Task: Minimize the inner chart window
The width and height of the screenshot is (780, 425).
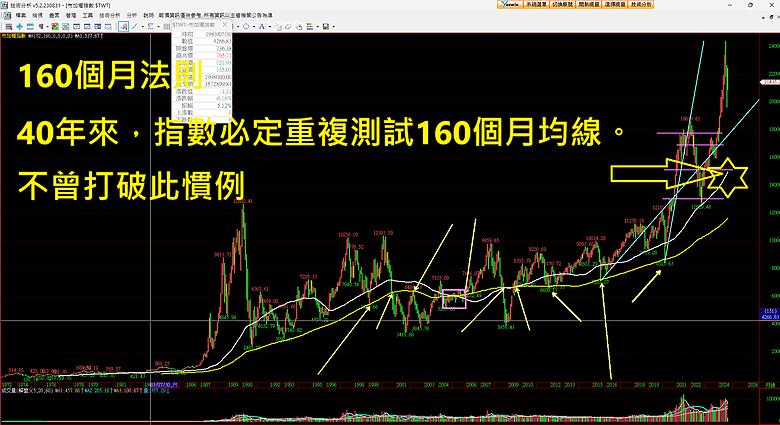Action: [765, 17]
